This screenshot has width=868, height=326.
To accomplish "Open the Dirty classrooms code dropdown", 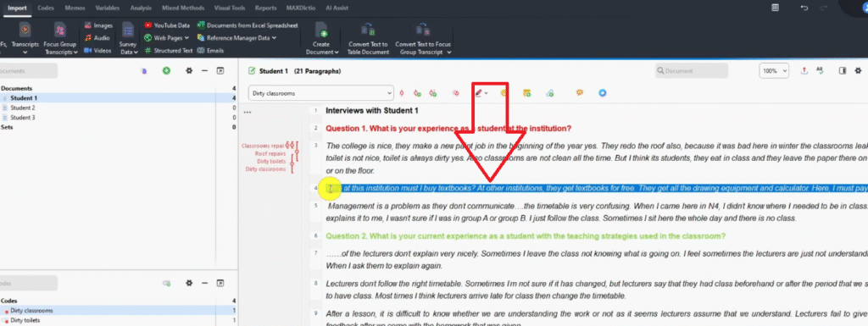I will point(320,93).
